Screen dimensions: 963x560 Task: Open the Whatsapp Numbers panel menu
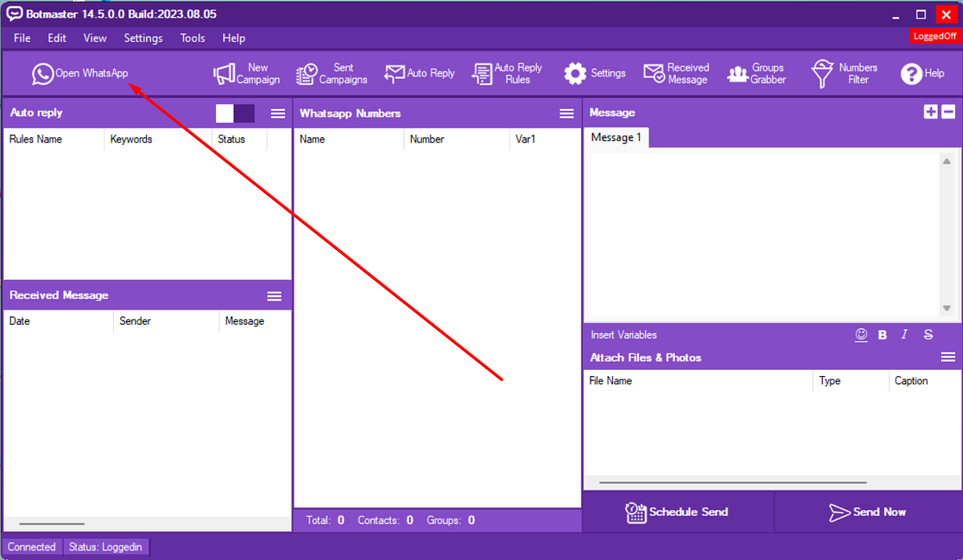pyautogui.click(x=567, y=113)
